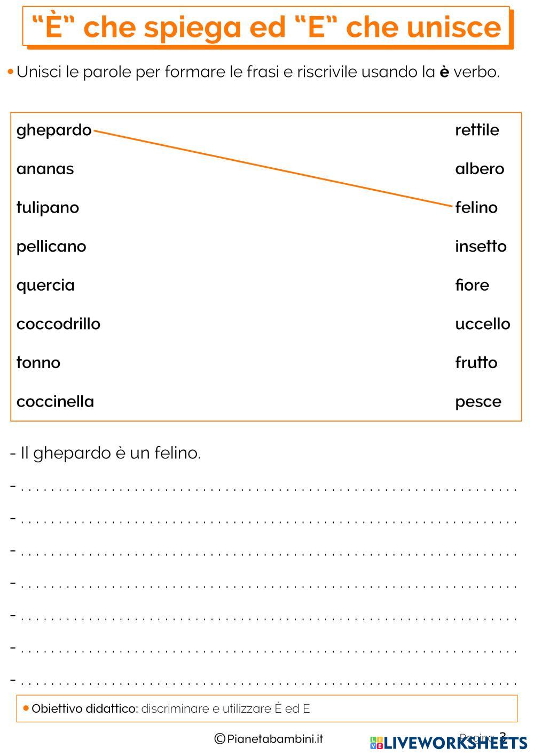The image size is (534, 756).
Task: Choose the word 'quercia'
Action: click(x=45, y=285)
